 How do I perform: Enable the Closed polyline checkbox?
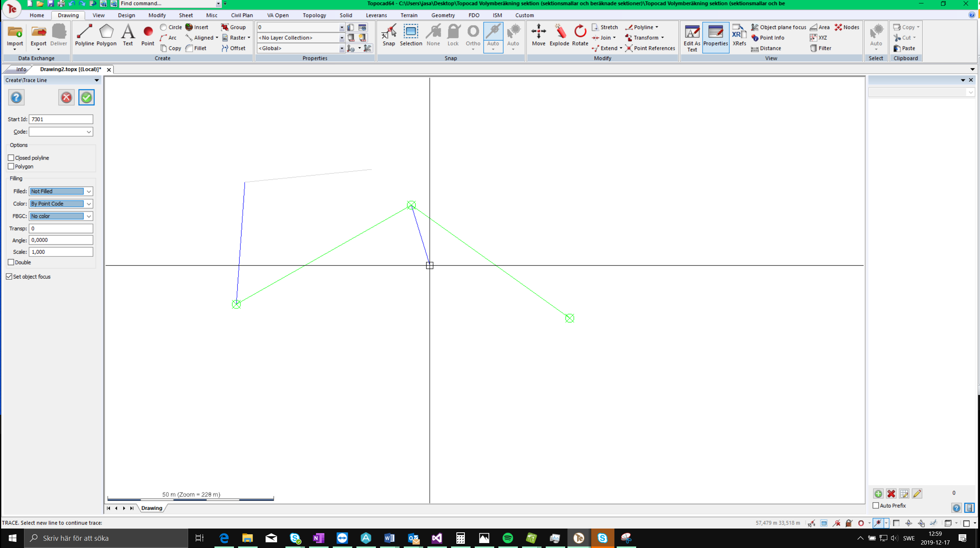11,158
